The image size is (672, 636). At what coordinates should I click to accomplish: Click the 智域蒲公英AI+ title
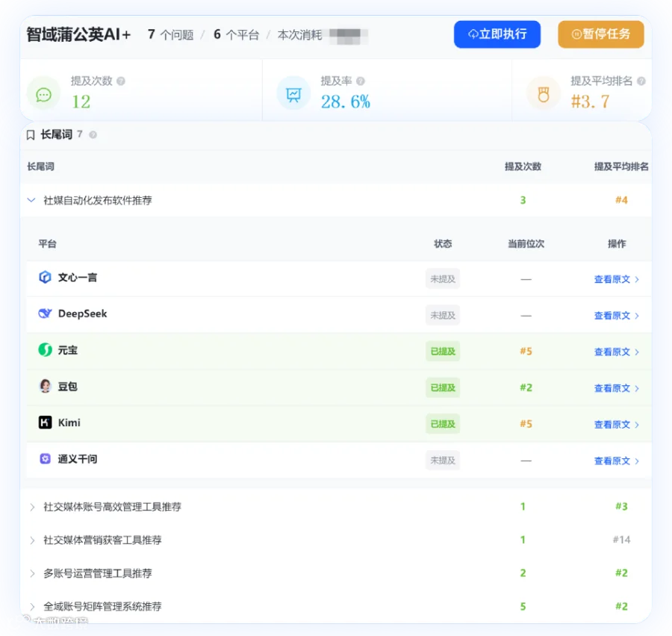pyautogui.click(x=78, y=34)
